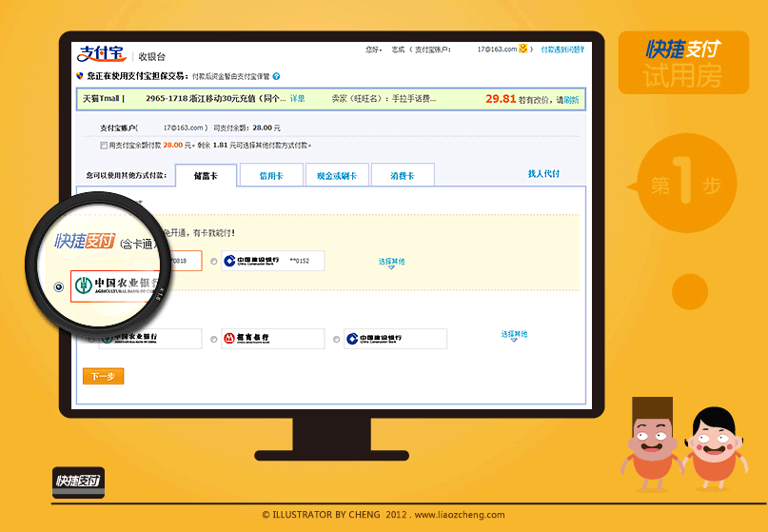
Task: Open the 消费卡 tab
Action: [x=403, y=175]
